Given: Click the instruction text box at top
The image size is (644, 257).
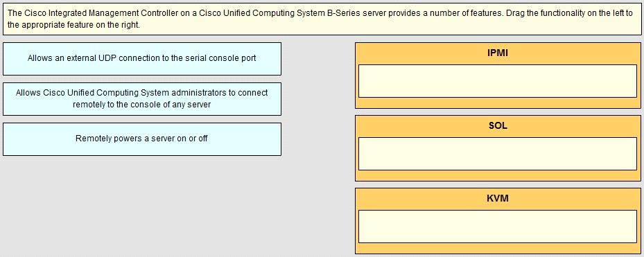Looking at the screenshot, I should 322,19.
